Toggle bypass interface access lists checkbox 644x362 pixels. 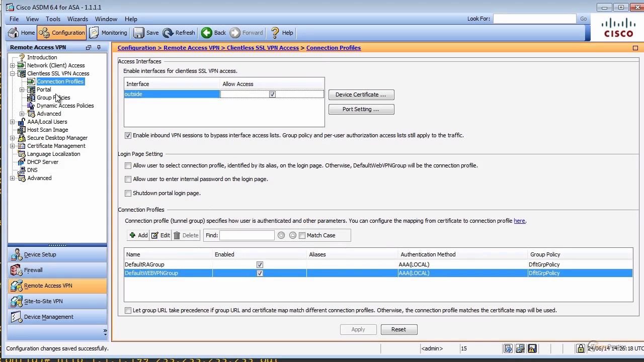(x=128, y=135)
